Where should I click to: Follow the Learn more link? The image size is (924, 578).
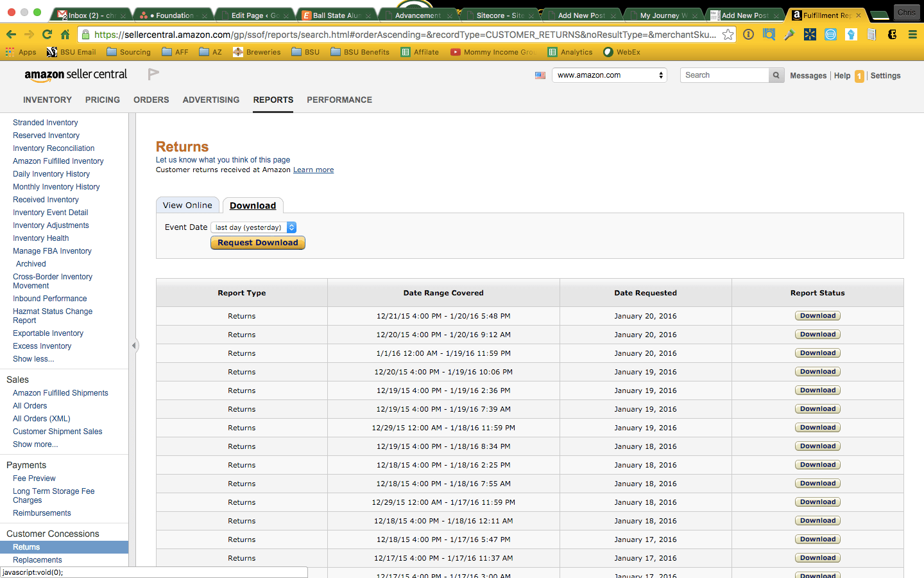313,170
